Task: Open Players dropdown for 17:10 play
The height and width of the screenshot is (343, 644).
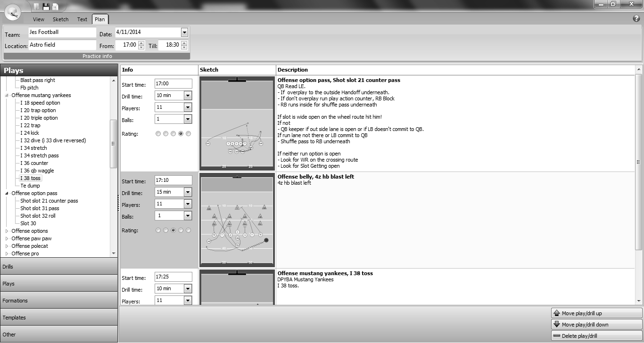Action: tap(188, 204)
